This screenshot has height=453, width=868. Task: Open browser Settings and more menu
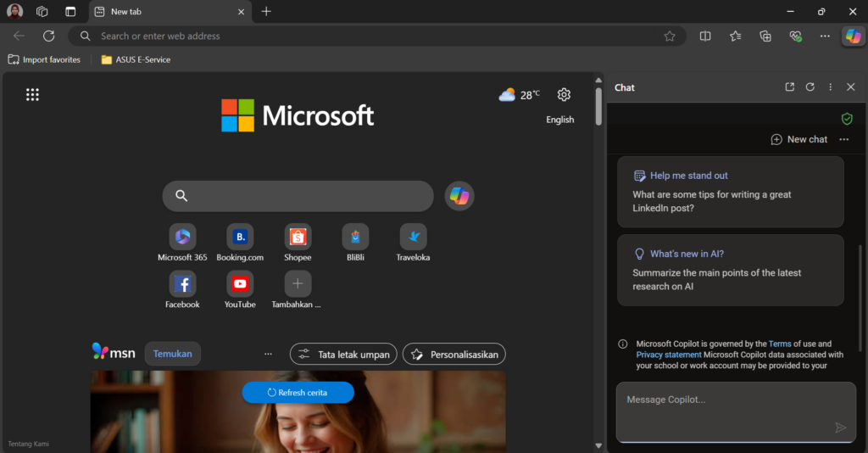[x=825, y=36]
